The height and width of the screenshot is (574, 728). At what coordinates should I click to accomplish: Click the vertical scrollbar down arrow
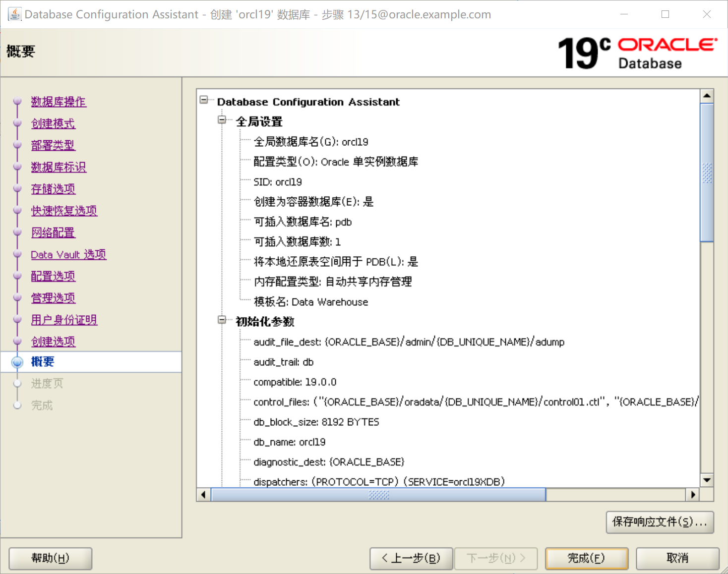point(707,480)
